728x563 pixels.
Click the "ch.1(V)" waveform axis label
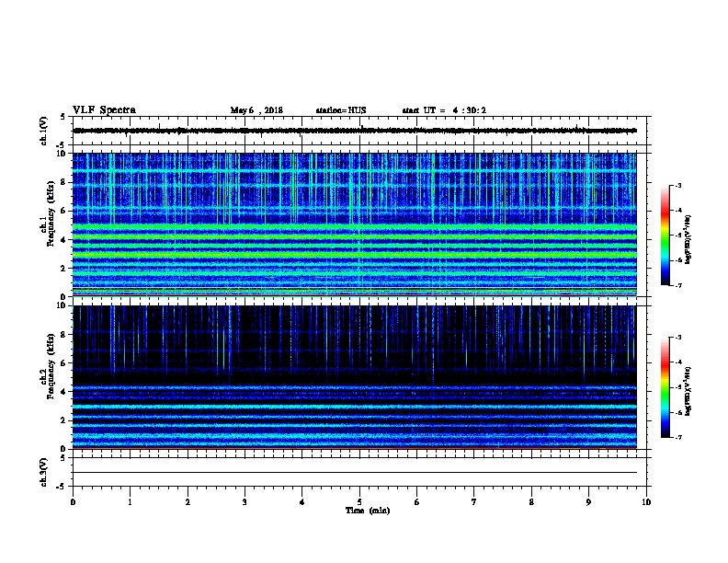pos(44,131)
